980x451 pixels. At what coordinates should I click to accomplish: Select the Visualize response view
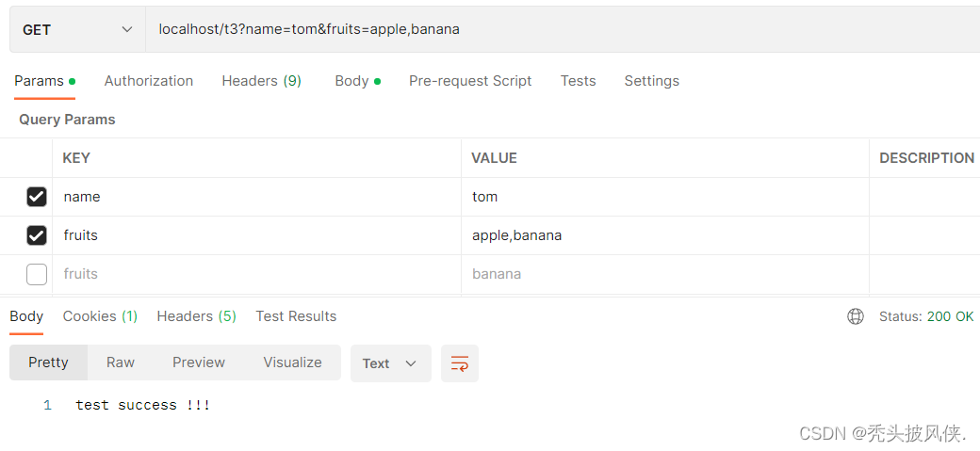click(292, 362)
